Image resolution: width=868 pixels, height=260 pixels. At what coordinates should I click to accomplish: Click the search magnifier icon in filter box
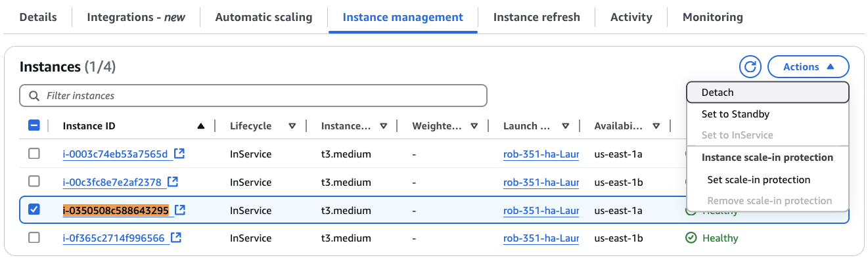34,96
